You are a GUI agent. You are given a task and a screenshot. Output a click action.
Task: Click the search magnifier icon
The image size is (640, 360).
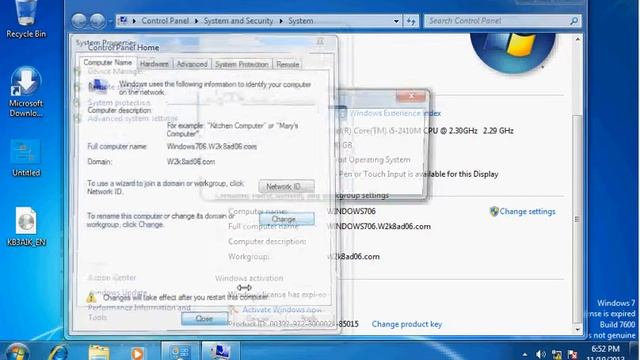click(x=573, y=21)
